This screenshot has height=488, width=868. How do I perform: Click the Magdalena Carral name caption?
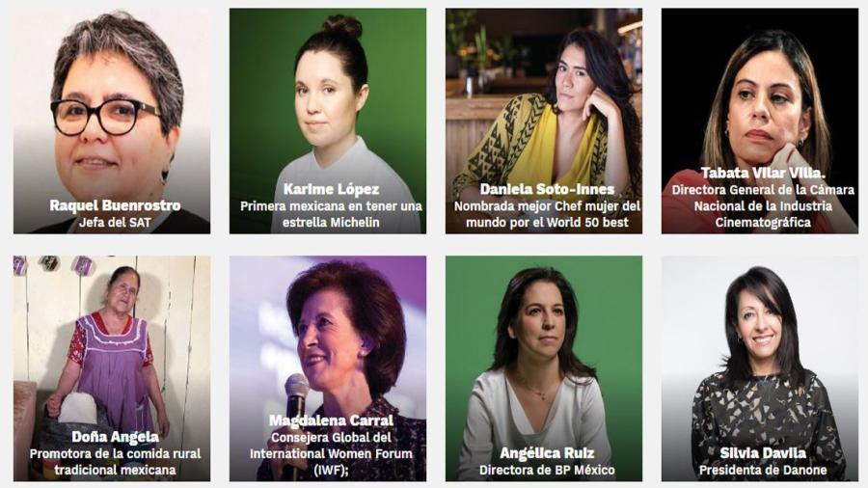(x=331, y=420)
